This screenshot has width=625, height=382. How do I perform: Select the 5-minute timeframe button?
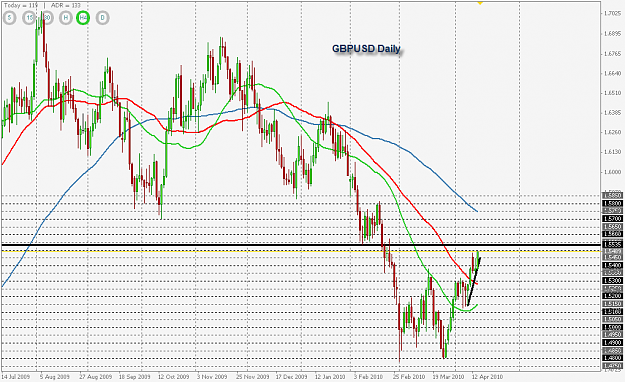(9, 18)
